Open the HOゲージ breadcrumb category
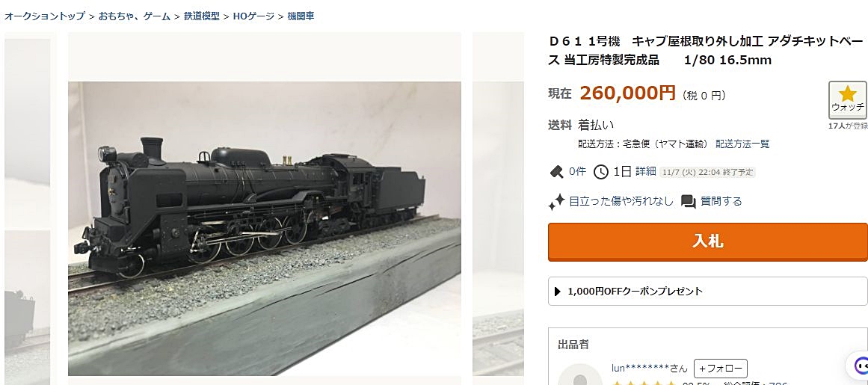The width and height of the screenshot is (868, 385). 253,16
